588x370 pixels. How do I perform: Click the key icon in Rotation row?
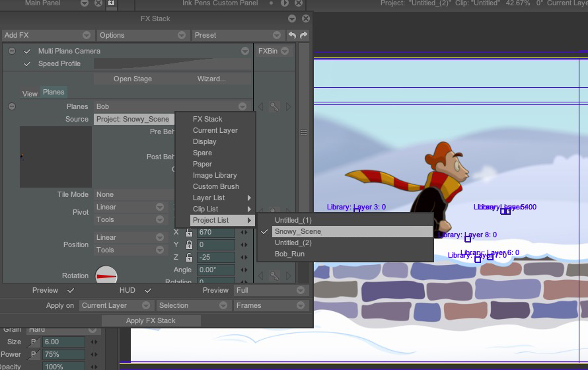coord(274,276)
